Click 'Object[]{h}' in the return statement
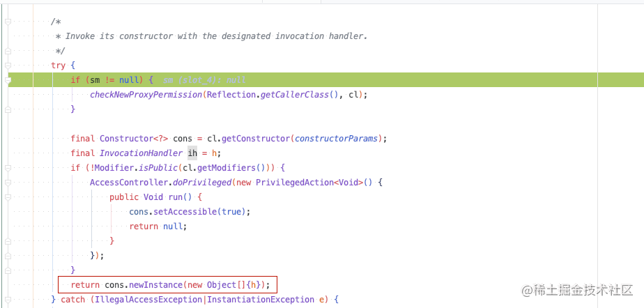This screenshot has height=308, width=644. (x=233, y=285)
